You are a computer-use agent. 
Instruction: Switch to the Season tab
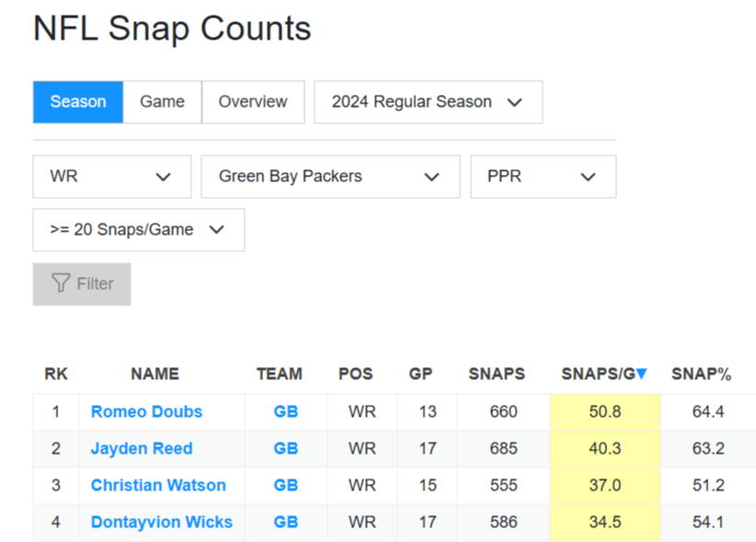point(78,102)
